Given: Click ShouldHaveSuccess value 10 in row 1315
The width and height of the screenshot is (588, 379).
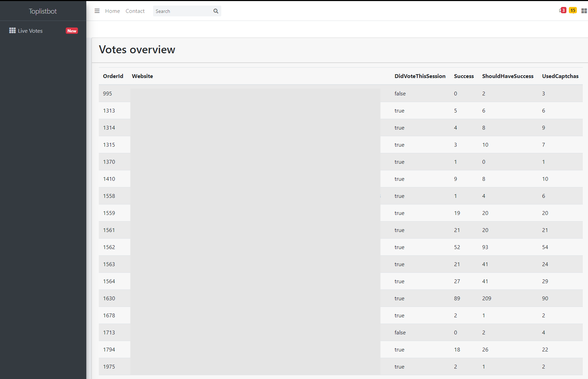Looking at the screenshot, I should point(485,145).
